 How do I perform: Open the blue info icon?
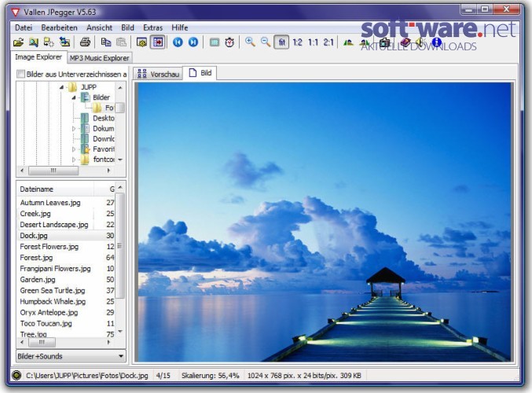pos(436,42)
